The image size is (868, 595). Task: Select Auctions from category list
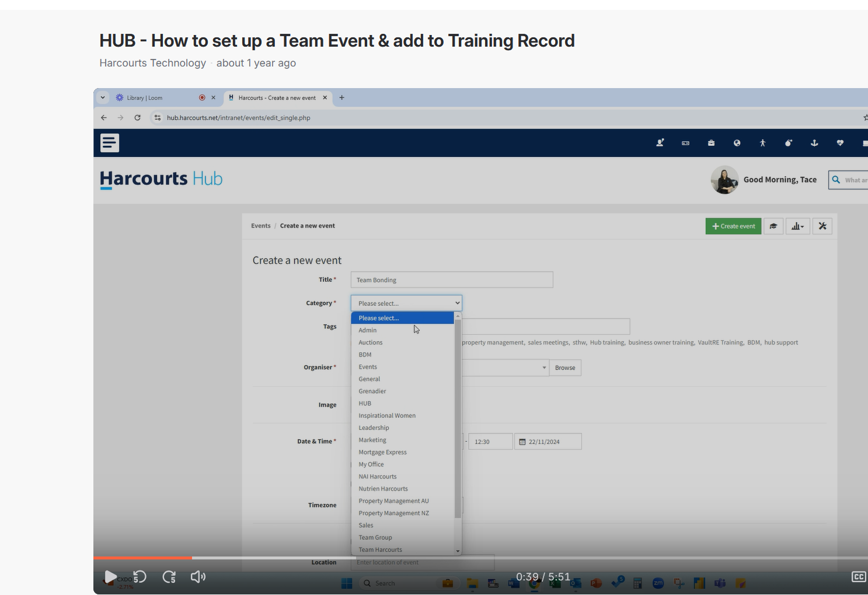click(402, 342)
